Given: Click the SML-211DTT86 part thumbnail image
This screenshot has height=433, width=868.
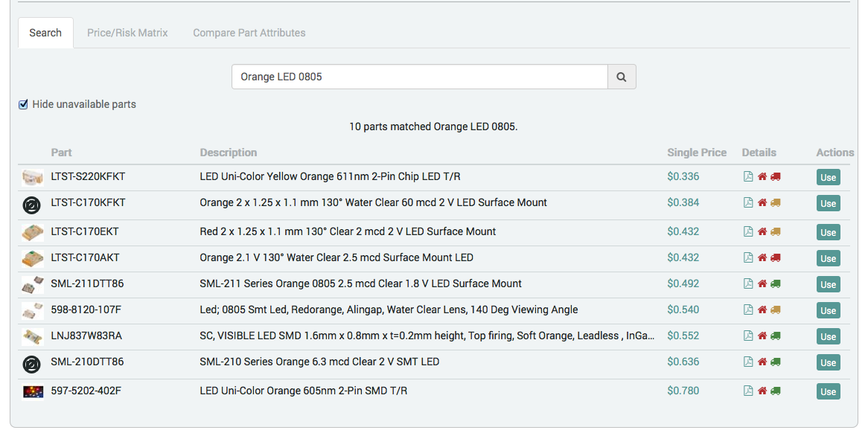Looking at the screenshot, I should (32, 283).
